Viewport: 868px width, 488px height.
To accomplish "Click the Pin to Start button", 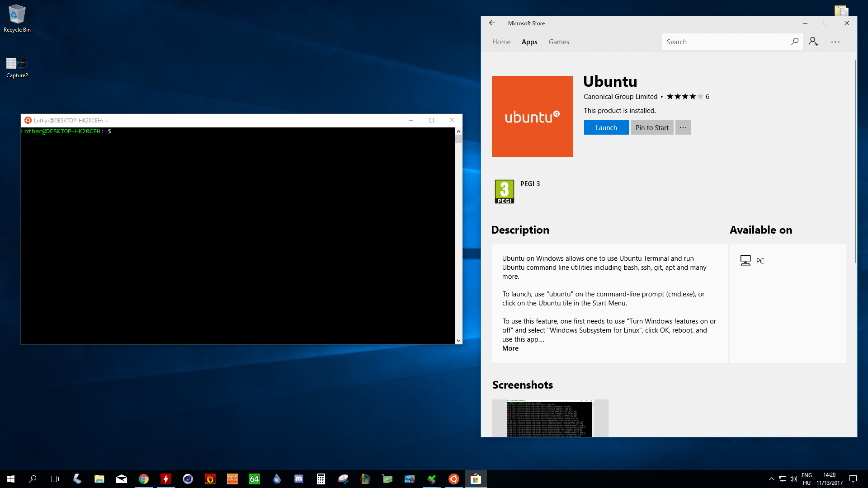I will tap(652, 127).
